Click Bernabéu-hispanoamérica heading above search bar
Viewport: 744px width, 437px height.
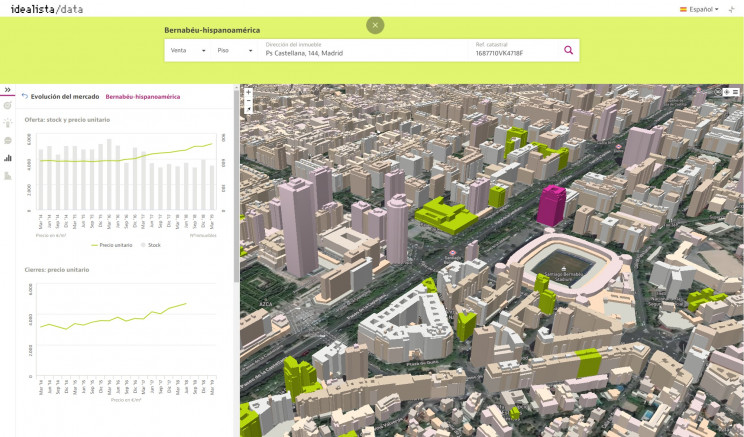[x=212, y=30]
